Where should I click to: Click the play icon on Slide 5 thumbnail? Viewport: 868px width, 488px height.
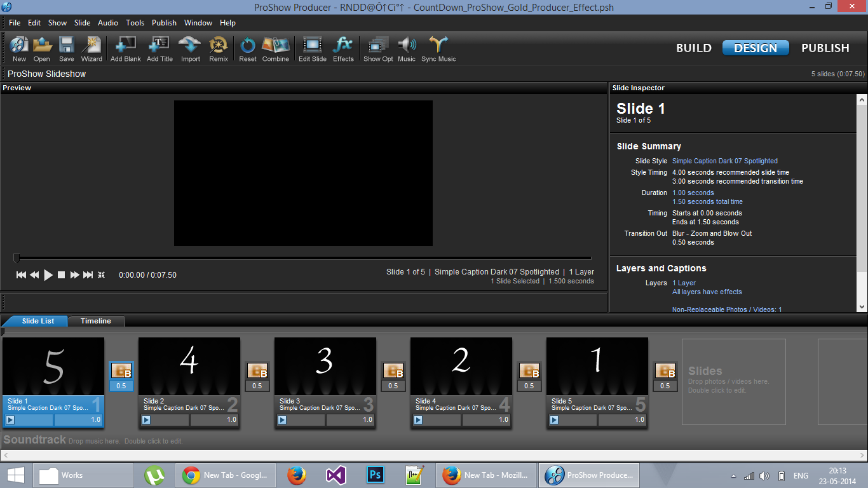pyautogui.click(x=554, y=420)
